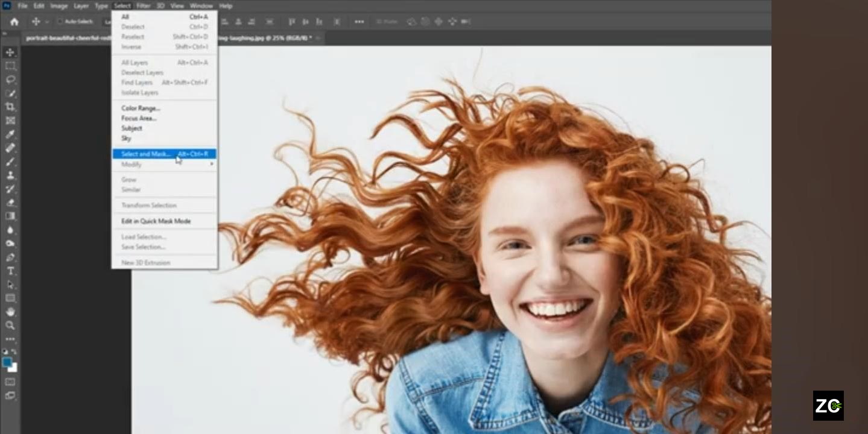868x434 pixels.
Task: Select the Eyedropper tool
Action: pyautogui.click(x=10, y=134)
